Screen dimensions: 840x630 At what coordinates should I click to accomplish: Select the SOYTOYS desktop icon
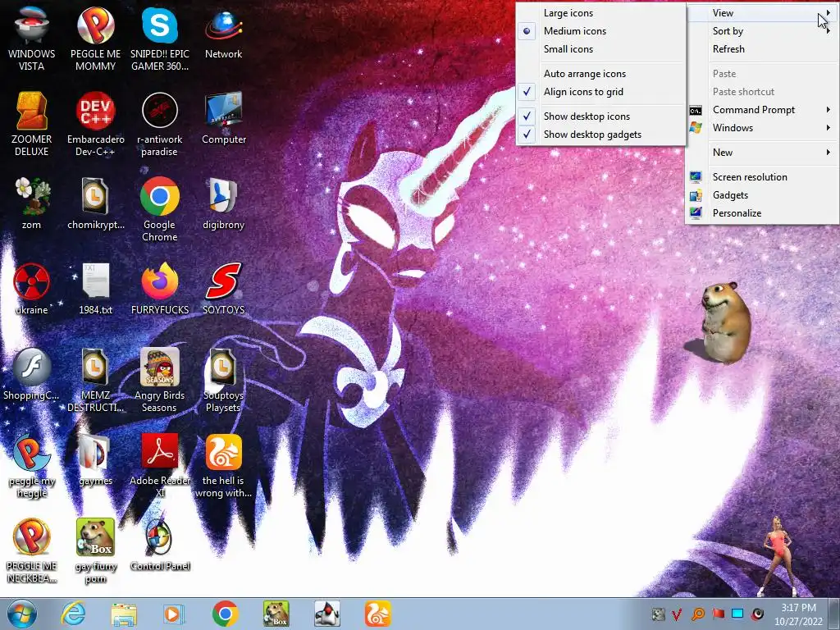tap(223, 288)
